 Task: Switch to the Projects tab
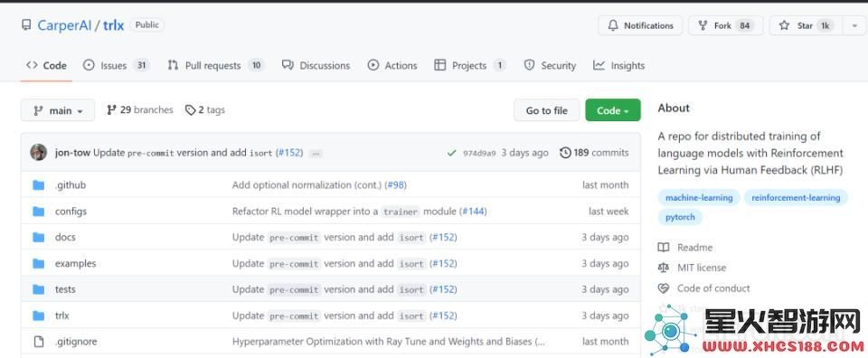tap(470, 65)
